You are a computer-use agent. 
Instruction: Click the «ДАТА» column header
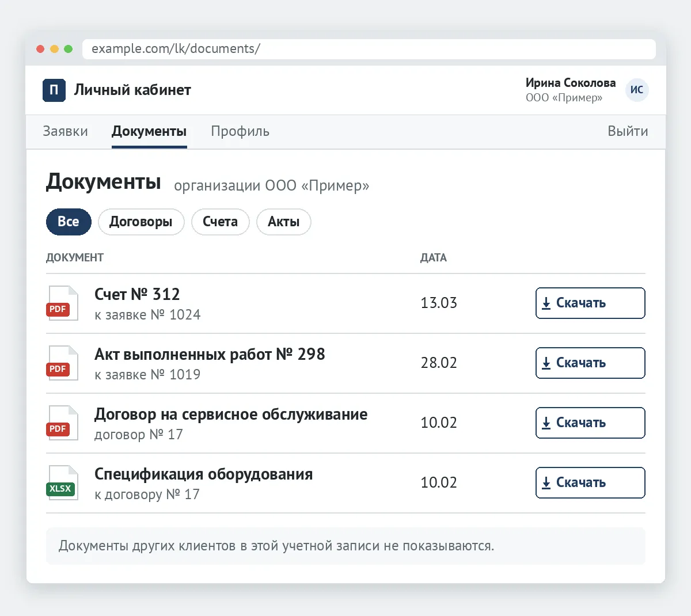[x=434, y=257]
